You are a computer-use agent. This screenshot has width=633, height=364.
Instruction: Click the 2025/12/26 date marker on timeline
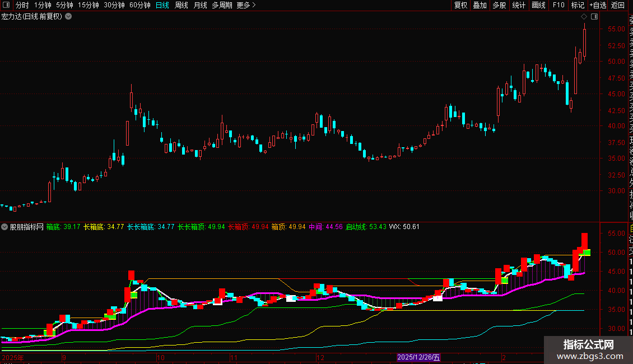pyautogui.click(x=418, y=357)
